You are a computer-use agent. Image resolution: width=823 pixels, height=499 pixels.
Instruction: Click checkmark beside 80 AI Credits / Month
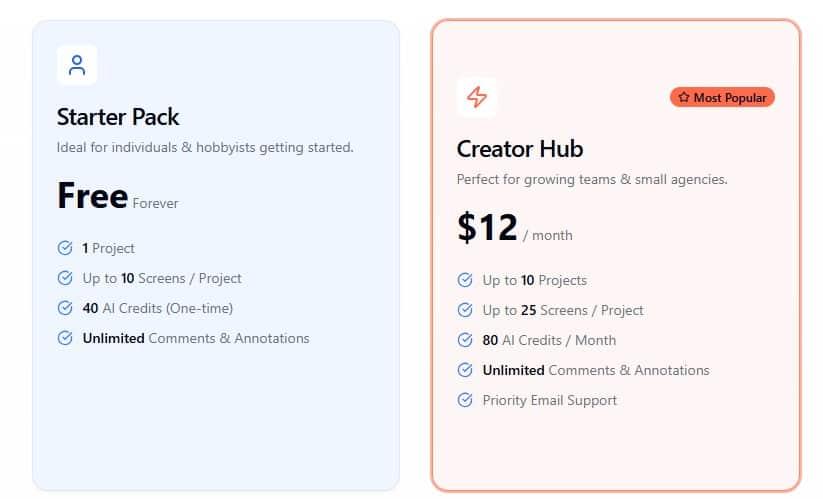[x=465, y=340]
